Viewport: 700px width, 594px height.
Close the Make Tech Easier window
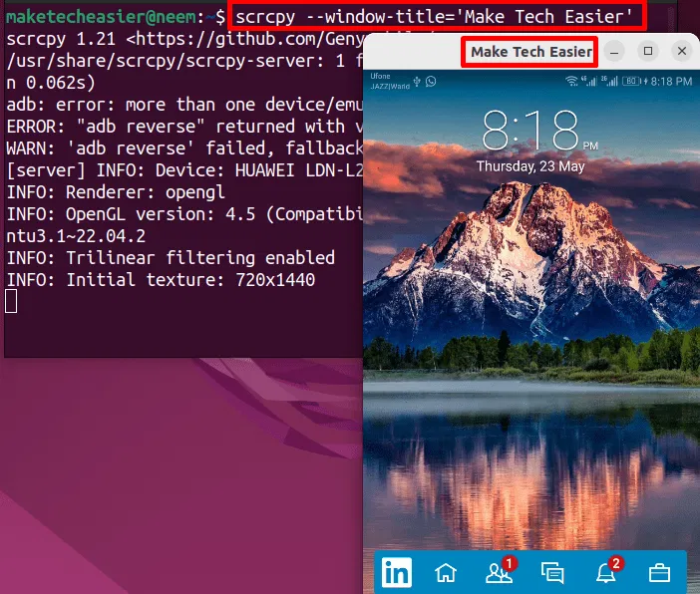682,51
